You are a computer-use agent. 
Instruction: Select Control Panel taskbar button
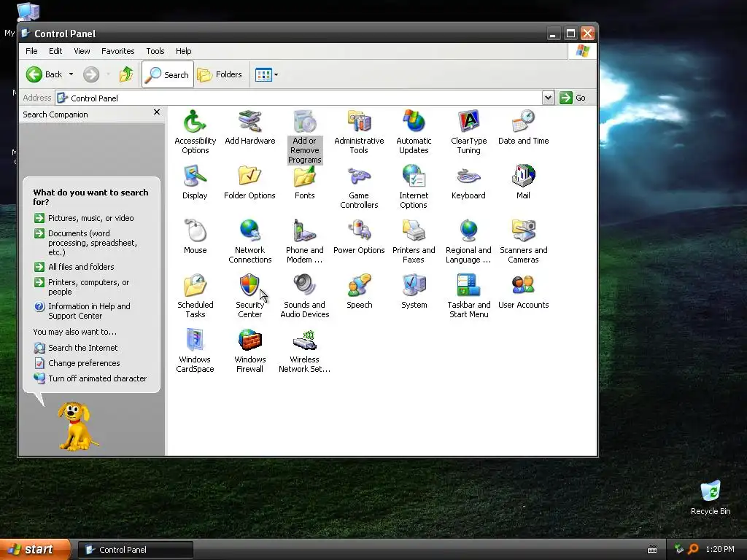click(135, 550)
